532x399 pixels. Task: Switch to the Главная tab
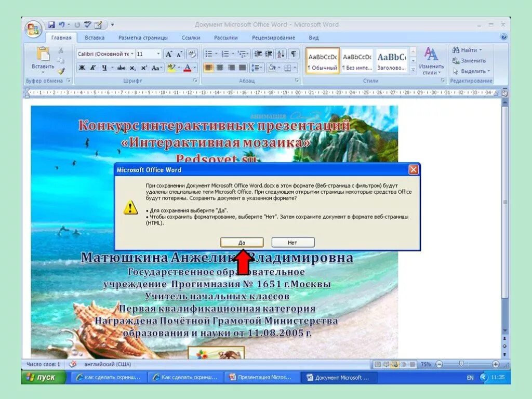coord(61,37)
